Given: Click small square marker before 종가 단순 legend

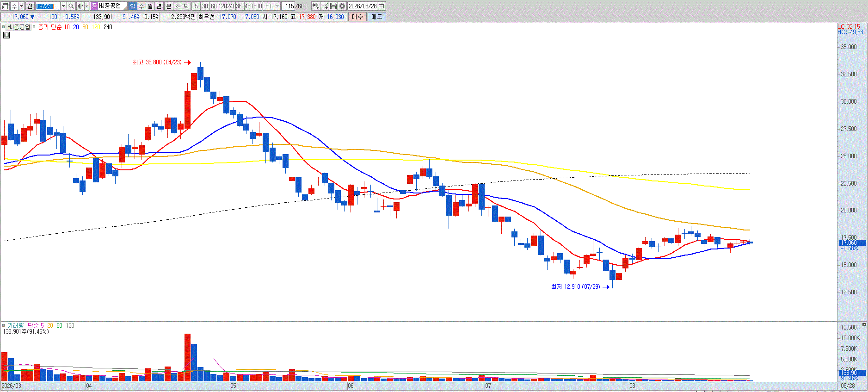Looking at the screenshot, I should pyautogui.click(x=34, y=27).
